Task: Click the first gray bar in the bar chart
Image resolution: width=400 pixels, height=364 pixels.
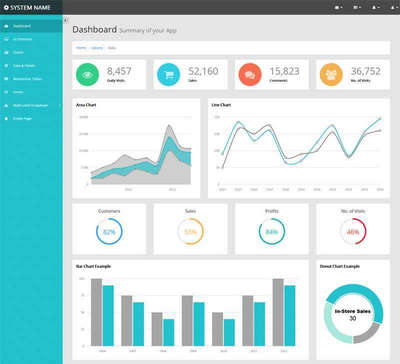Action: [96, 312]
